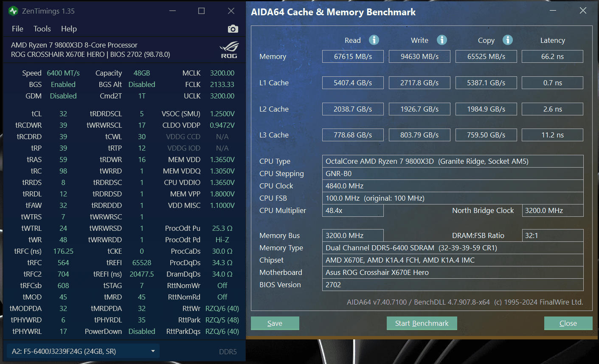Click L2 Cache latency 2.6 ns
The height and width of the screenshot is (364, 599).
(x=552, y=109)
